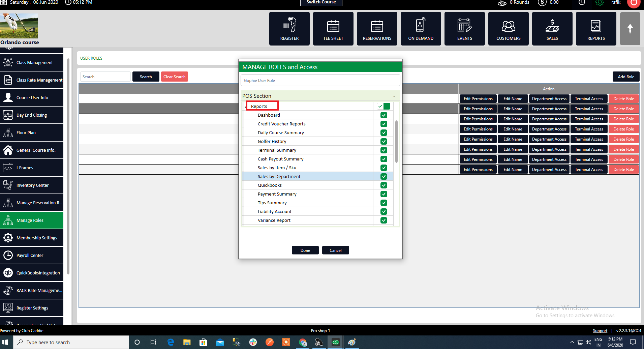Uncheck Quickbooks permission checkbox
644x355 pixels.
384,185
